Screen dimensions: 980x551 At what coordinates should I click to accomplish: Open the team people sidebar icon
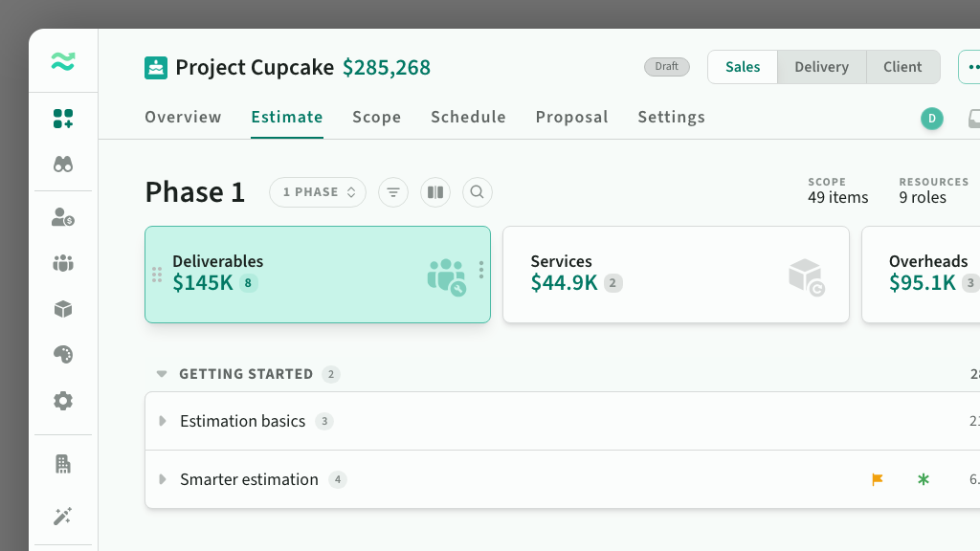point(63,263)
